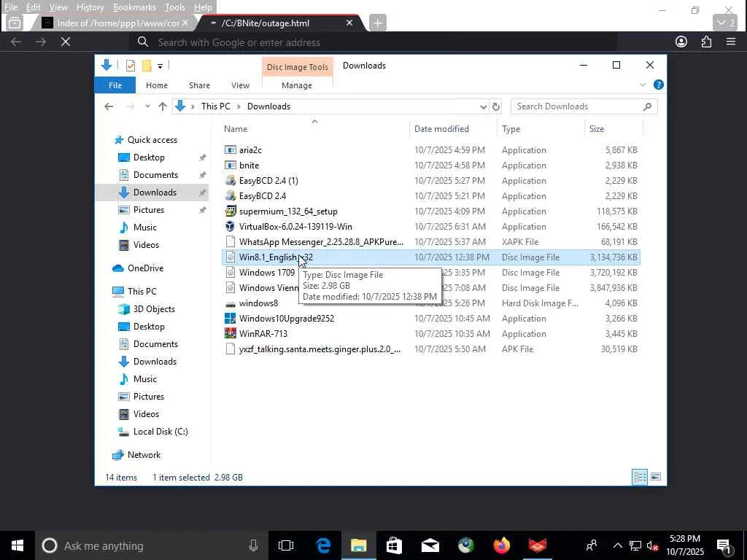Click the Explorer help question mark icon
The width and height of the screenshot is (747, 560).
pos(659,85)
